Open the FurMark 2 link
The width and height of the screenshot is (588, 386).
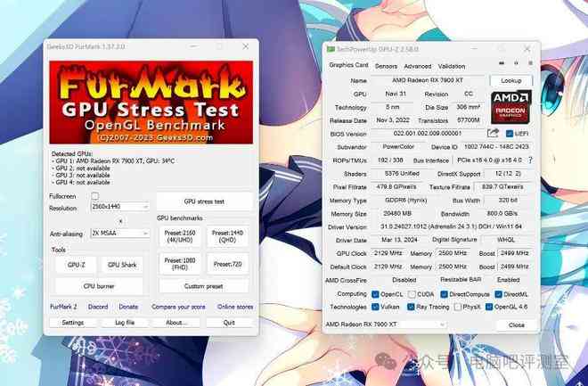63,307
